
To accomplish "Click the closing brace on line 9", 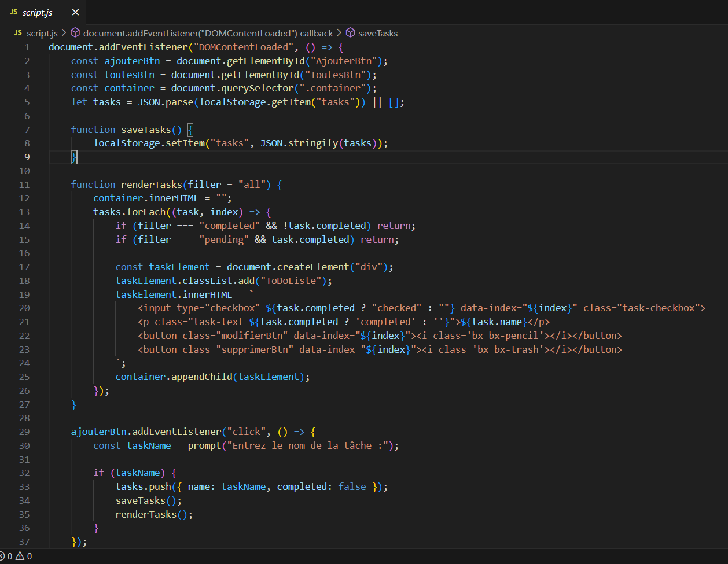I will 73,157.
